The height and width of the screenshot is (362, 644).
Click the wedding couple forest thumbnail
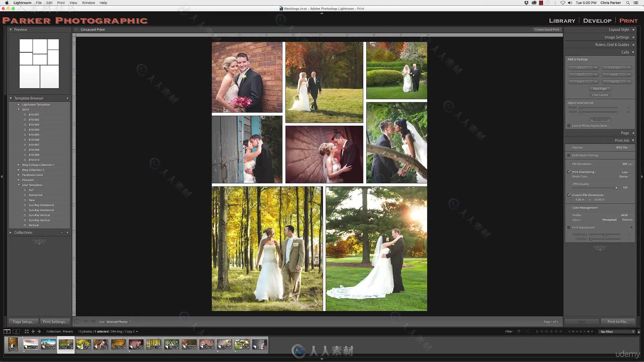(x=154, y=344)
